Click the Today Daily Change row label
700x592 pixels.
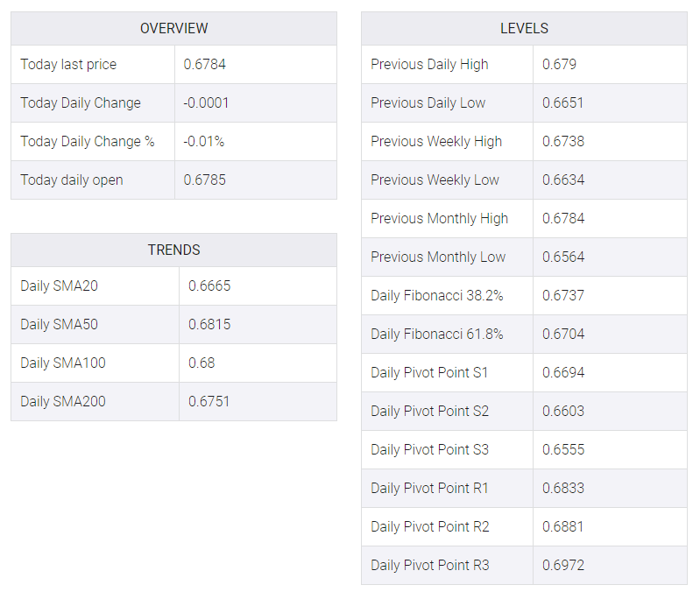tap(81, 103)
